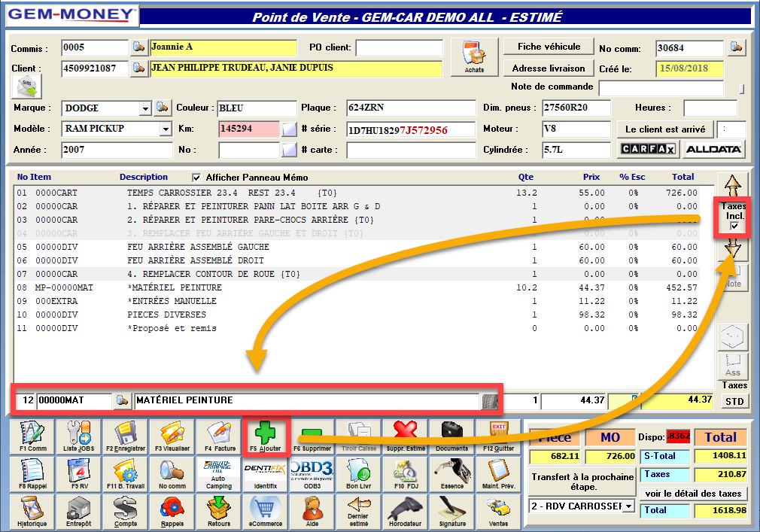Open CARFAX report button
760x532 pixels.
pos(648,149)
